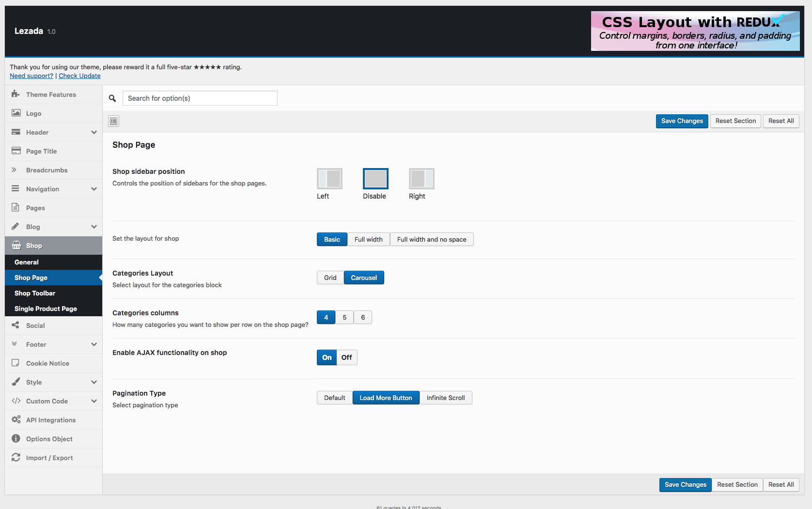Click the expand all sections icon
This screenshot has height=509, width=812.
click(114, 121)
